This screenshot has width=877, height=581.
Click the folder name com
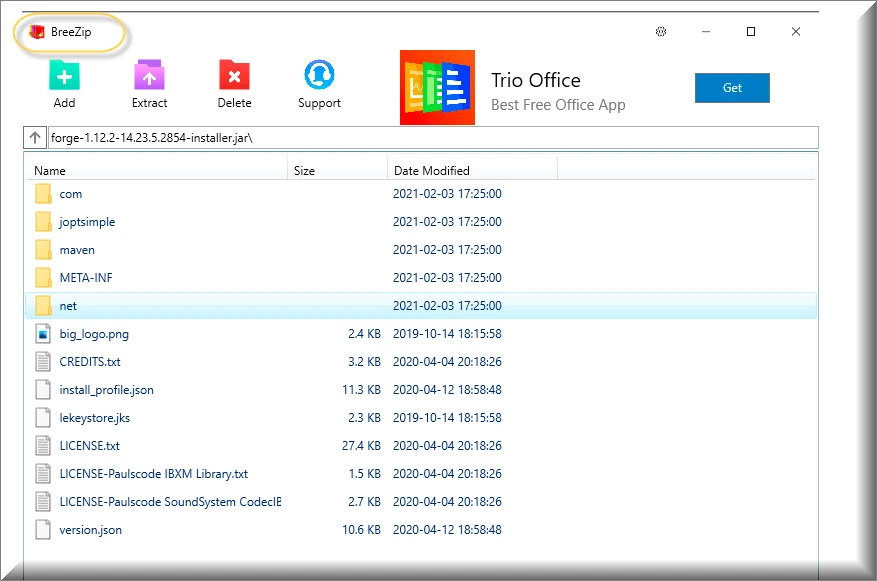click(70, 195)
